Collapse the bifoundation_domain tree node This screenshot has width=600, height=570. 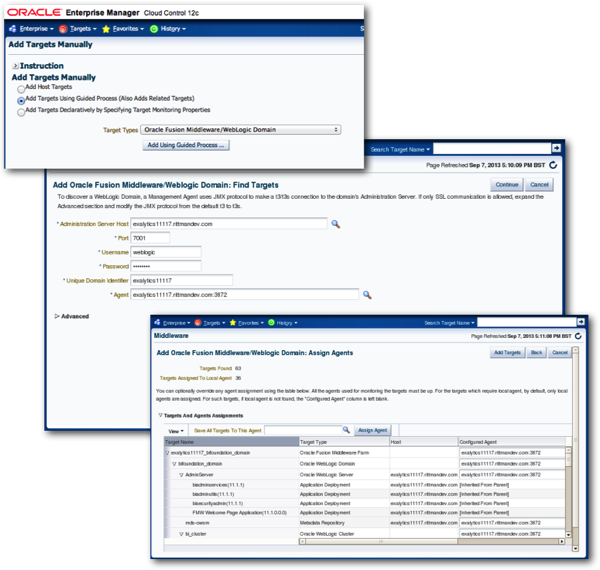tap(174, 464)
